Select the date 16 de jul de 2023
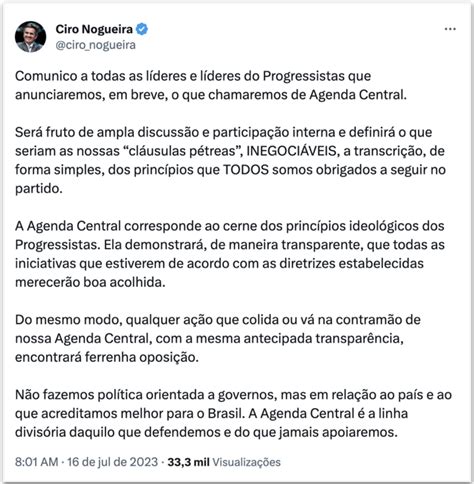 pyautogui.click(x=112, y=462)
